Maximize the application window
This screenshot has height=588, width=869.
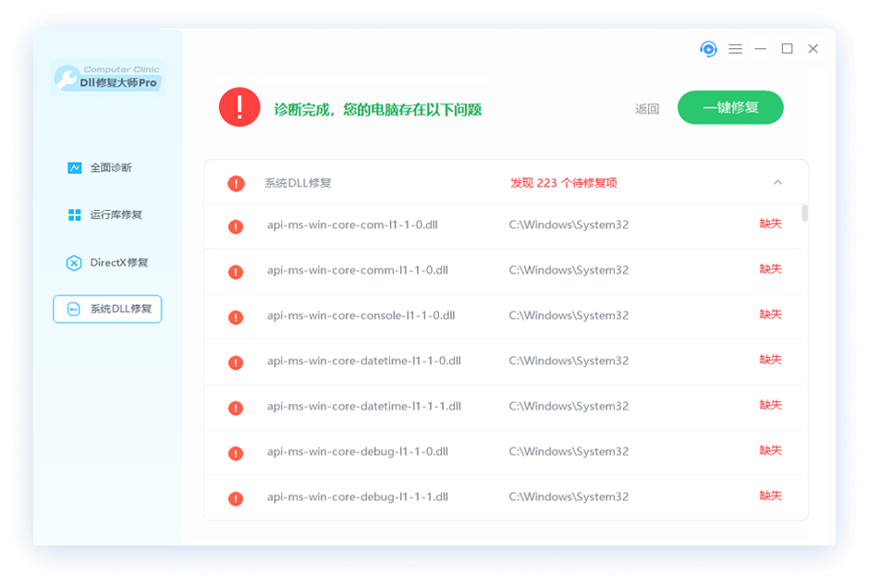click(787, 49)
